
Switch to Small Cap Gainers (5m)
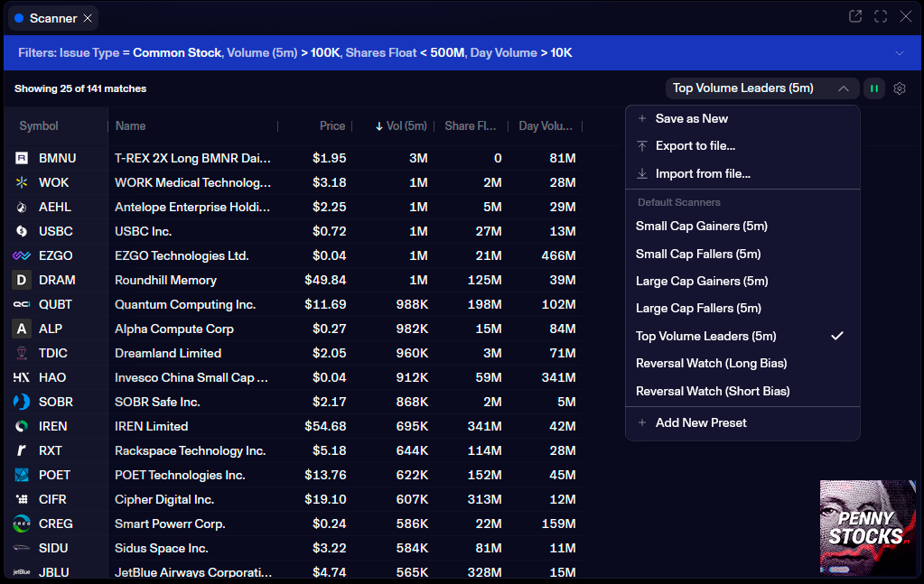click(x=701, y=226)
